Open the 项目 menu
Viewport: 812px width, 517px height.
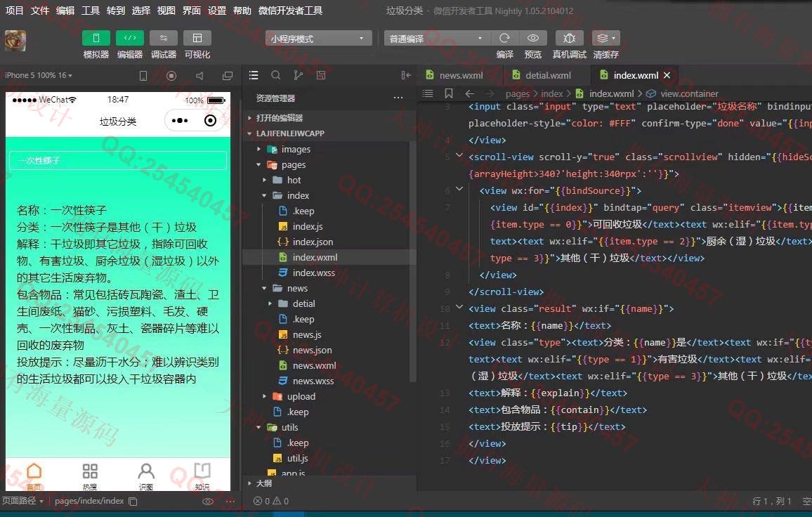click(15, 11)
